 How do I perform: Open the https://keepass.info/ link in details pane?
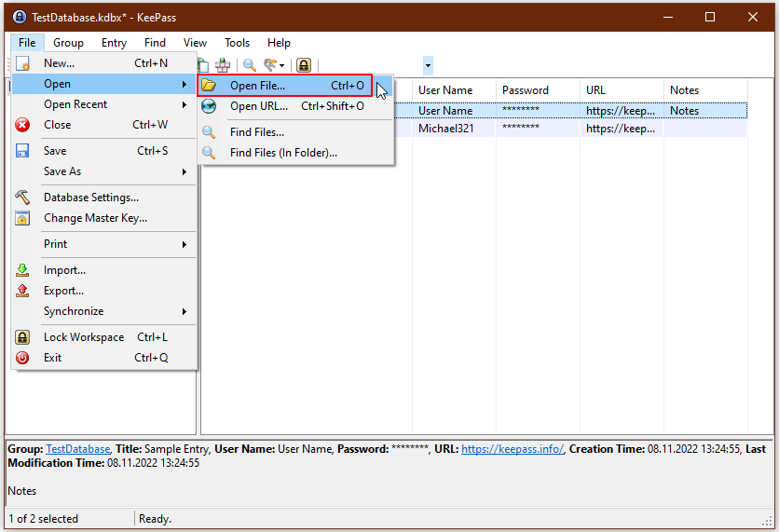pos(512,449)
